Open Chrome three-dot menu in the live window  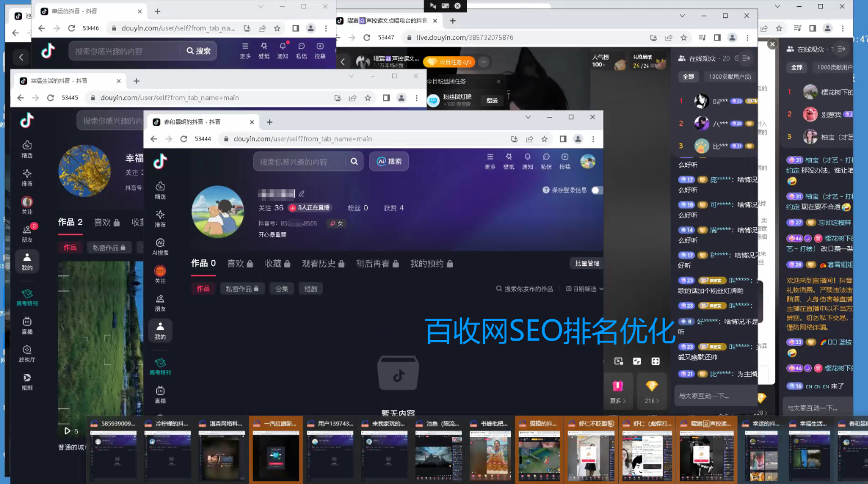coord(747,38)
